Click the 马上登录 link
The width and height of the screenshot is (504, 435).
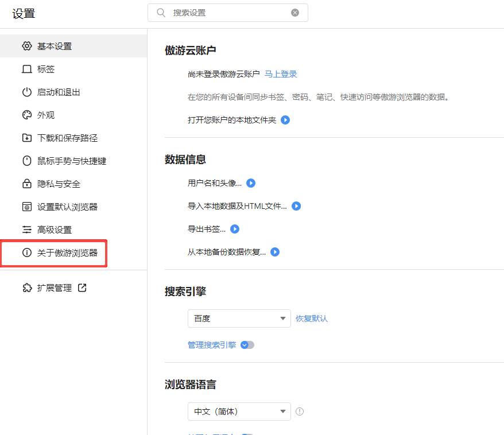[x=281, y=74]
